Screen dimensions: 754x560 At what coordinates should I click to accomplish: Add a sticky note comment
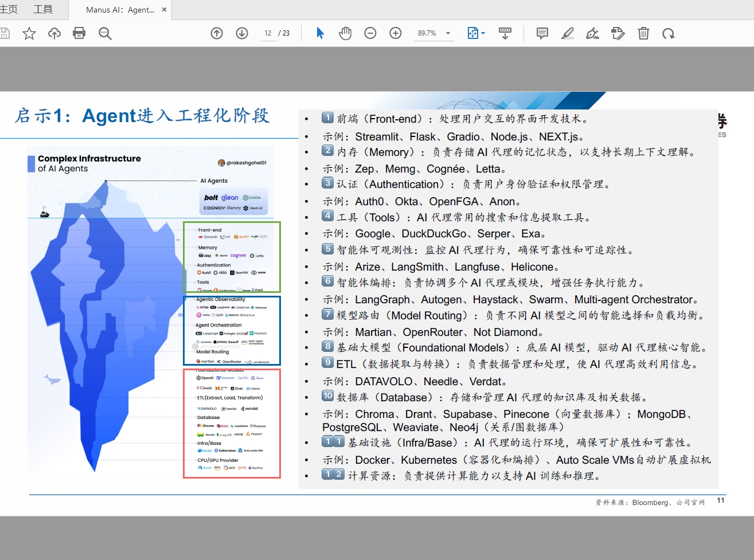tap(542, 33)
